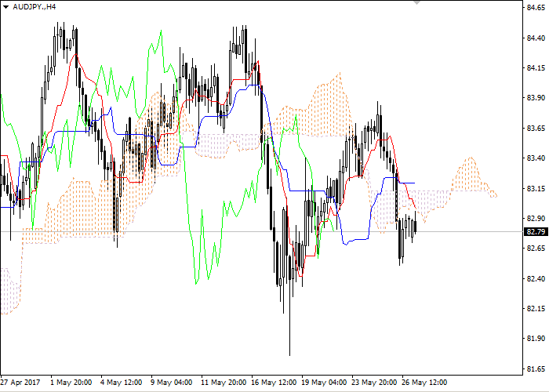The height and width of the screenshot is (392, 549).
Task: Select the 1 May 20:00 time label
Action: coord(71,383)
